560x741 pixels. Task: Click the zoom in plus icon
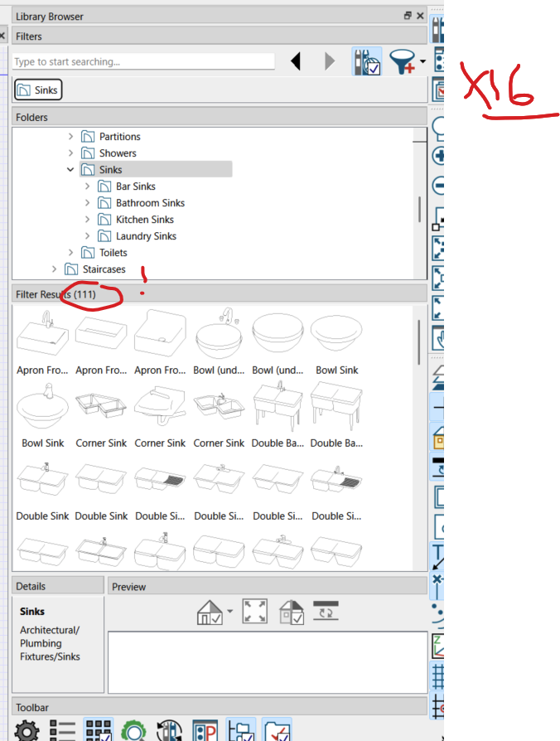click(438, 156)
